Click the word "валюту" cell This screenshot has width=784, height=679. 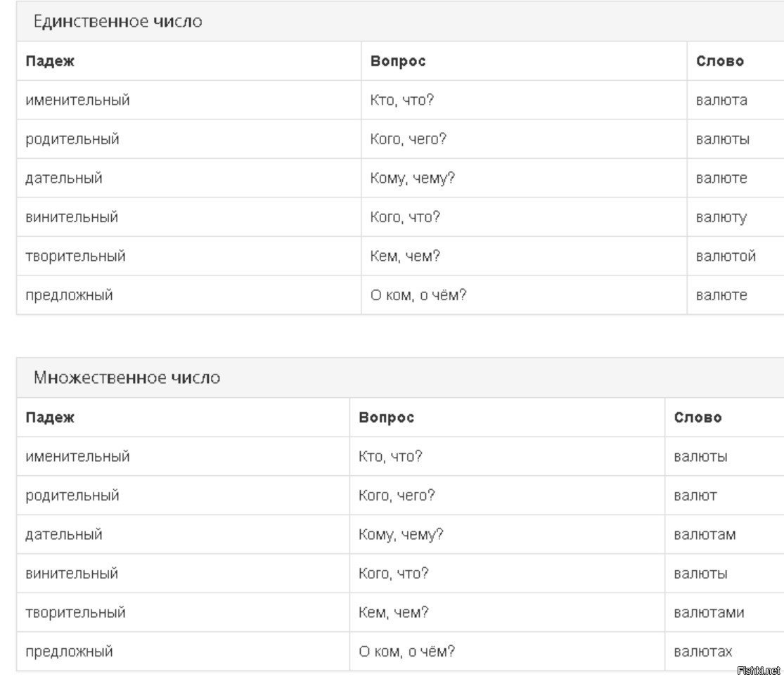(721, 217)
